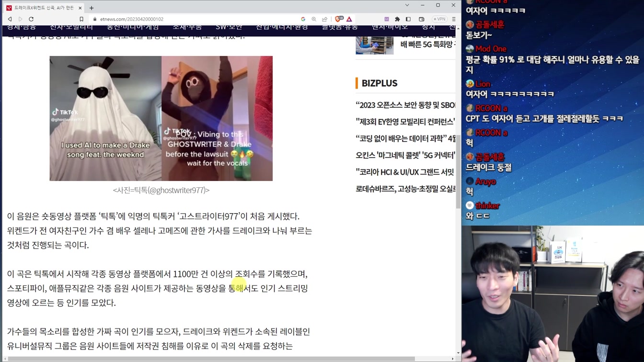Click chat username 'Mod One'
This screenshot has width=644, height=362.
491,49
